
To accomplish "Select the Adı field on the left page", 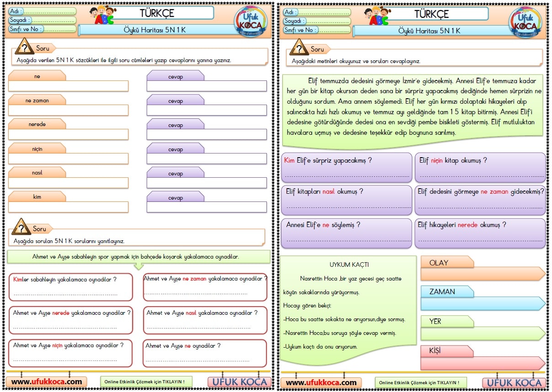I will [42, 11].
